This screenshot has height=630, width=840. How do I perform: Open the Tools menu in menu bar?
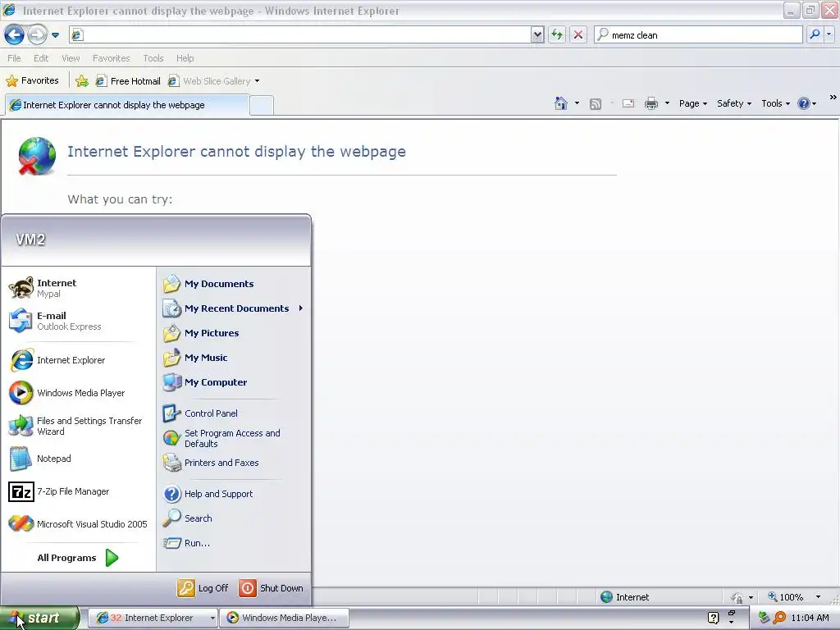point(153,58)
